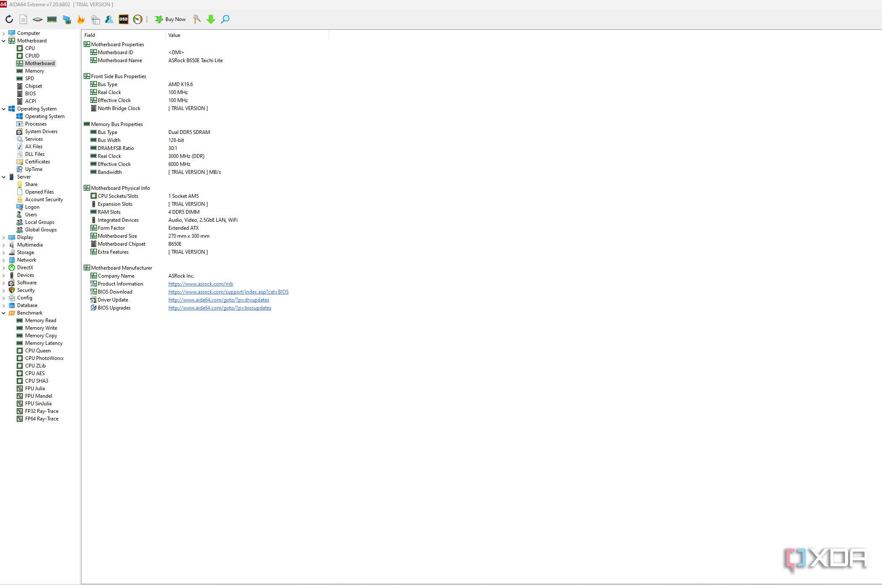Open the magnifier search icon
882x588 pixels.
coord(225,19)
